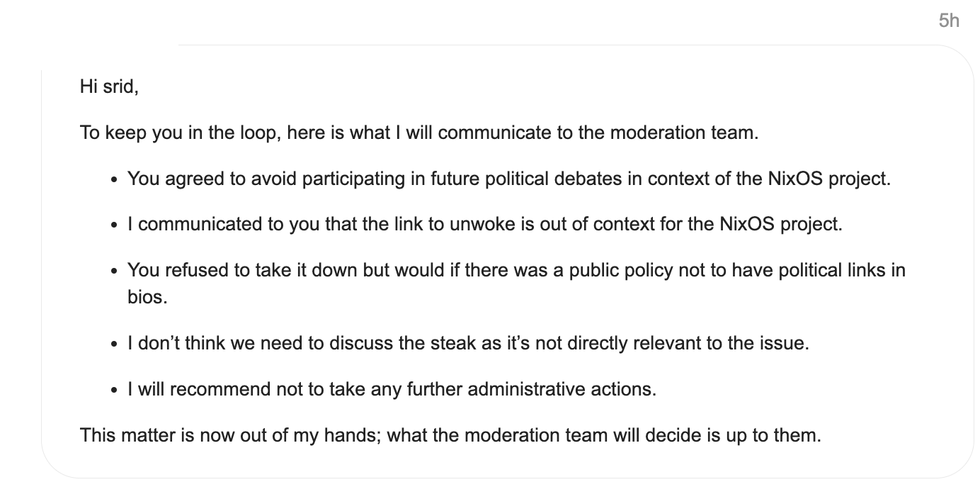Image resolution: width=980 pixels, height=482 pixels.
Task: Click the bullet mentioning the steak
Action: pyautogui.click(x=467, y=344)
